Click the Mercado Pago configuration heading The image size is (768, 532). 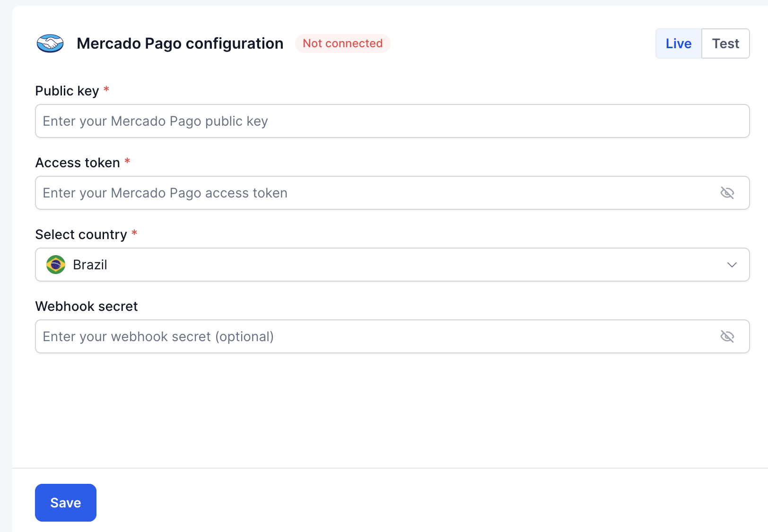(x=180, y=43)
